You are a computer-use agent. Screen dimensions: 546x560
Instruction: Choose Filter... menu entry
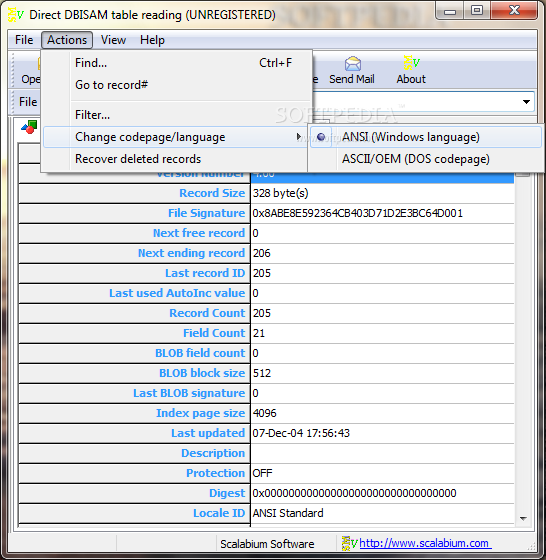(176, 115)
